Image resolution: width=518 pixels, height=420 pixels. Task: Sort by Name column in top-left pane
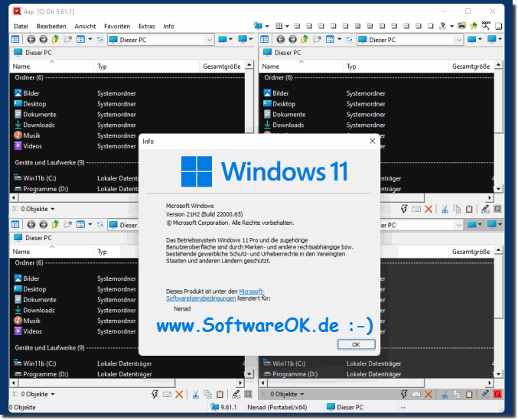click(x=52, y=67)
